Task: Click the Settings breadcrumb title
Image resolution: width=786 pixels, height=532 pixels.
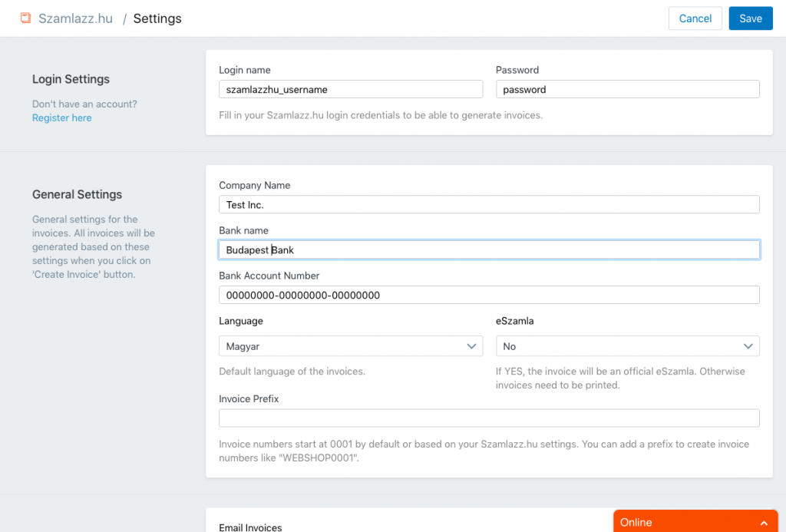Action: click(157, 18)
